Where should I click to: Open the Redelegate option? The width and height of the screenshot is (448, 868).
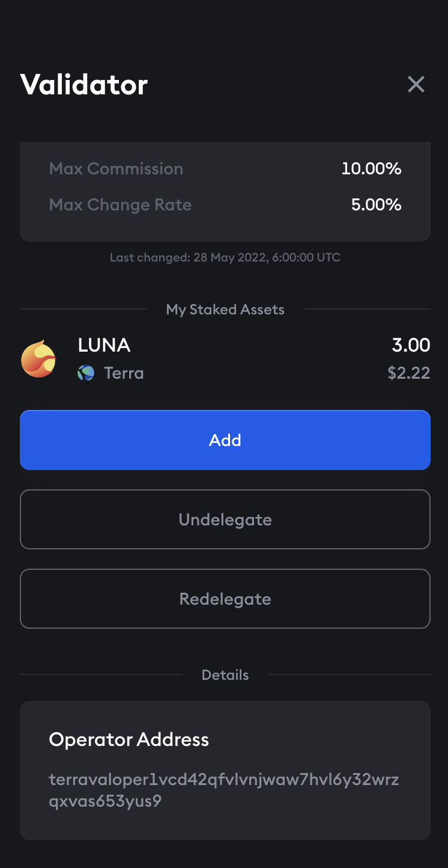coord(225,599)
